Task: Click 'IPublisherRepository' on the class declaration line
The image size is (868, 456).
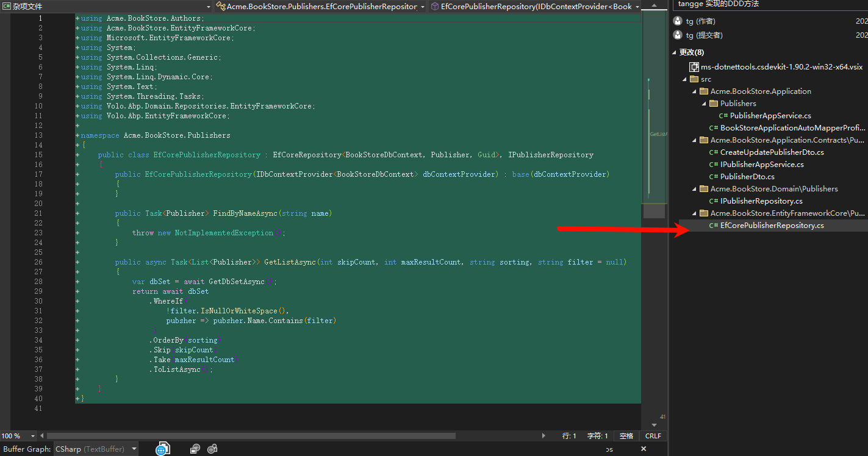Action: (551, 155)
